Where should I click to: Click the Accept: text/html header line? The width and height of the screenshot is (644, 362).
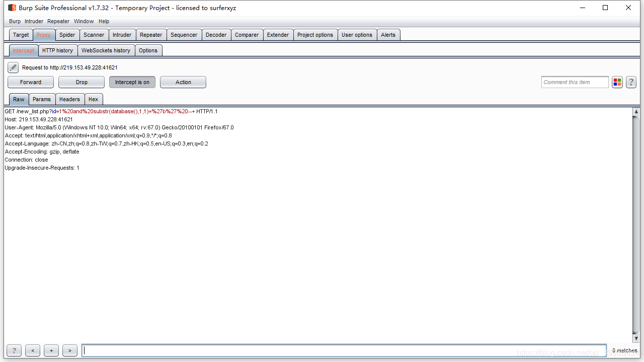(89, 135)
